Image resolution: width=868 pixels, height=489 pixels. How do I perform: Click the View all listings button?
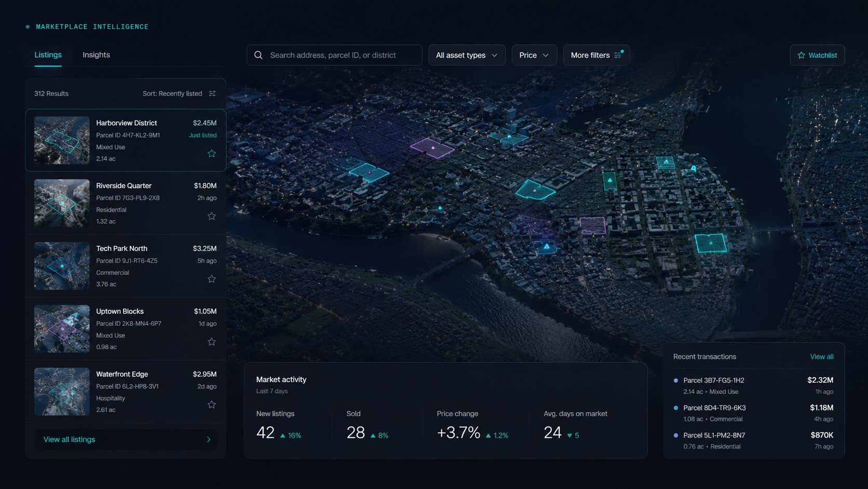[126, 440]
